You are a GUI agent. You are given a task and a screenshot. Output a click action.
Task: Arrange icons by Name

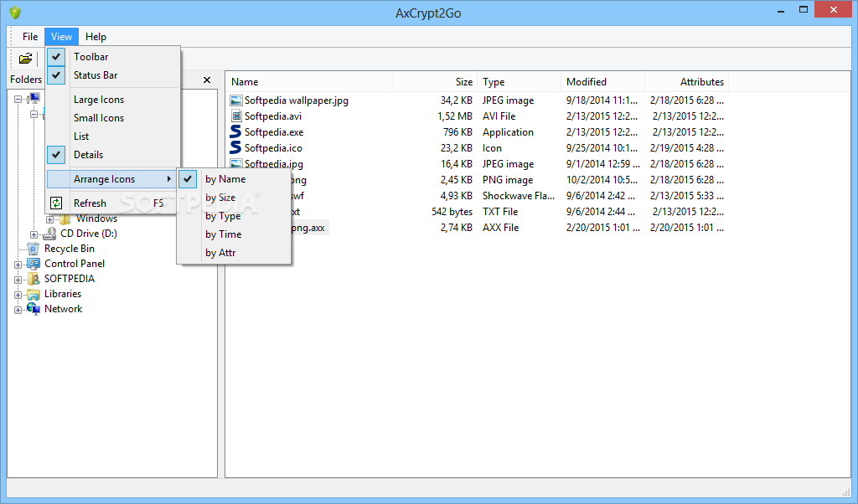(x=234, y=179)
